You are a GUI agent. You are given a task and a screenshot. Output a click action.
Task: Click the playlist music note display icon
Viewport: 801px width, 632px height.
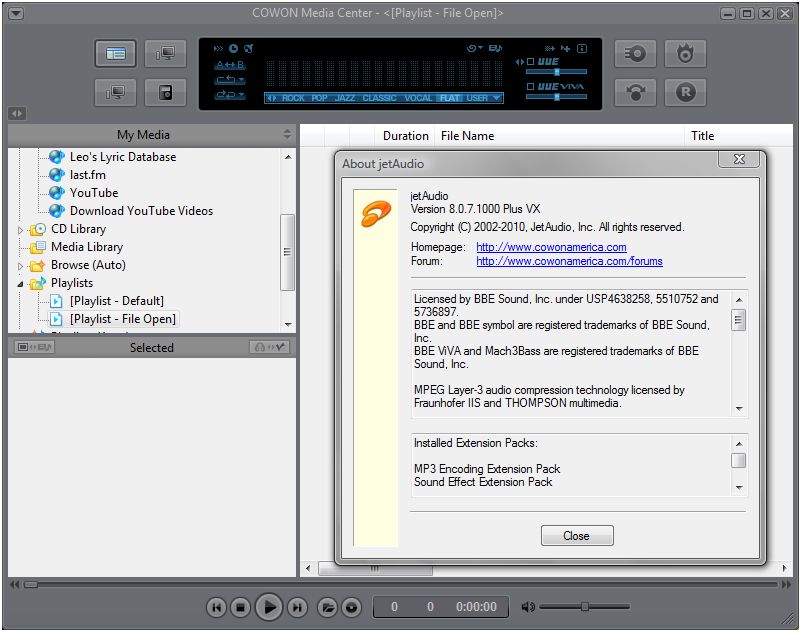click(495, 49)
